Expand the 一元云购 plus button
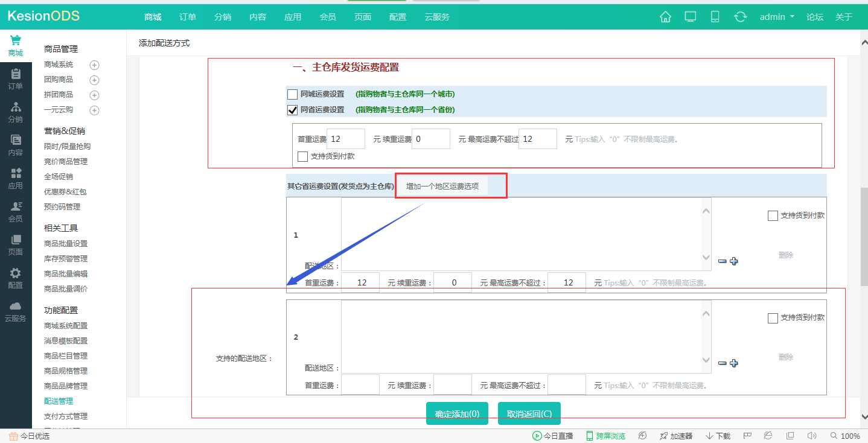868x443 pixels. [94, 110]
